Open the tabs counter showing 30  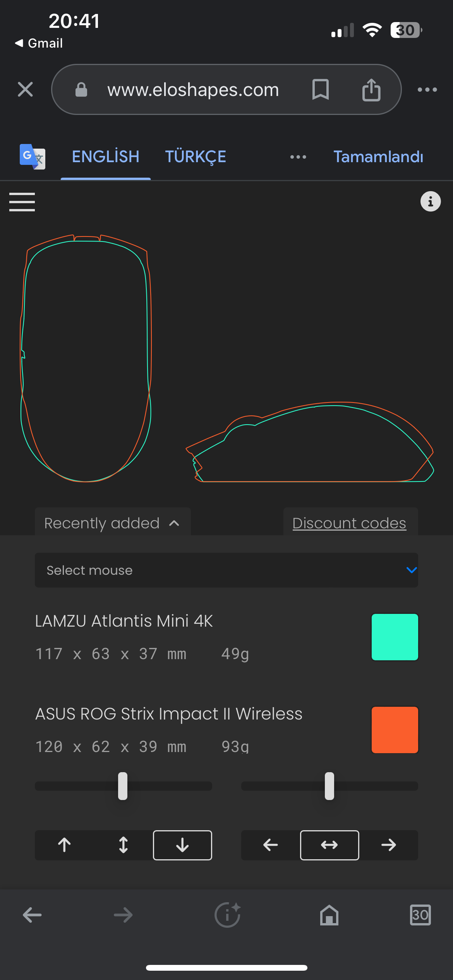(x=420, y=915)
